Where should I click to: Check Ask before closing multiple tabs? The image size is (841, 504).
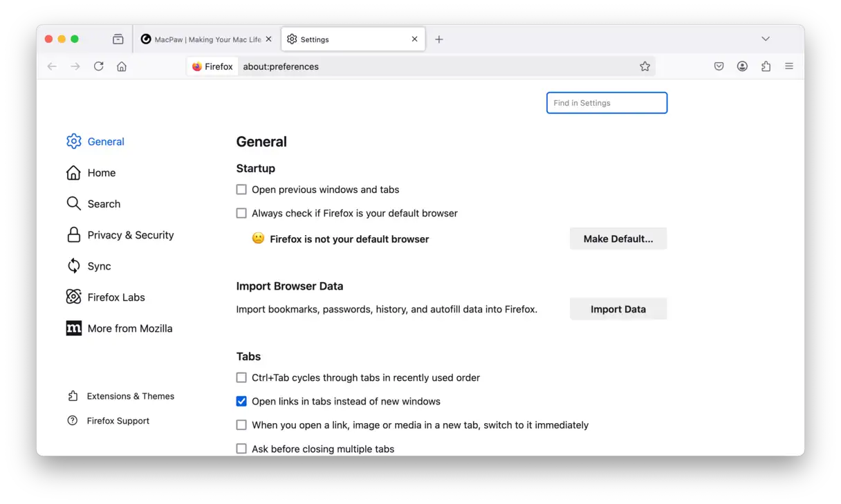[x=241, y=449]
